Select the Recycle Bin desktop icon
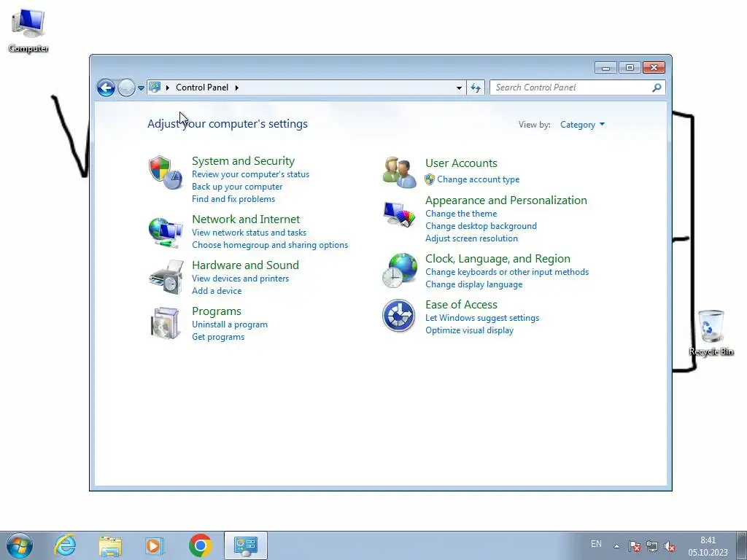 pos(711,332)
